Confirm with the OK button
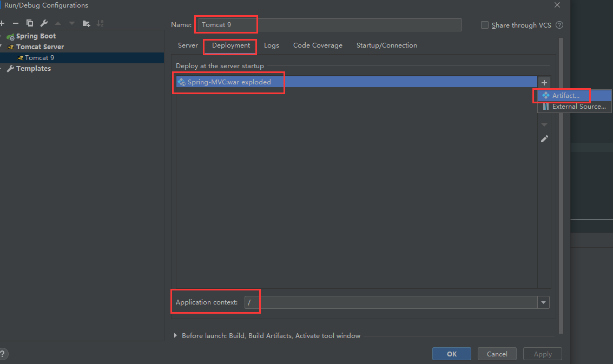 [x=452, y=354]
